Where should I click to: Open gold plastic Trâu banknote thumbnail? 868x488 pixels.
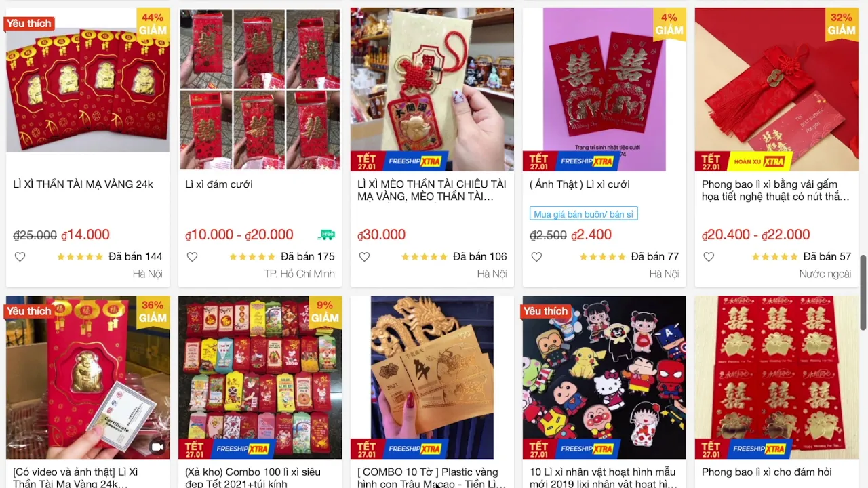[x=432, y=378]
